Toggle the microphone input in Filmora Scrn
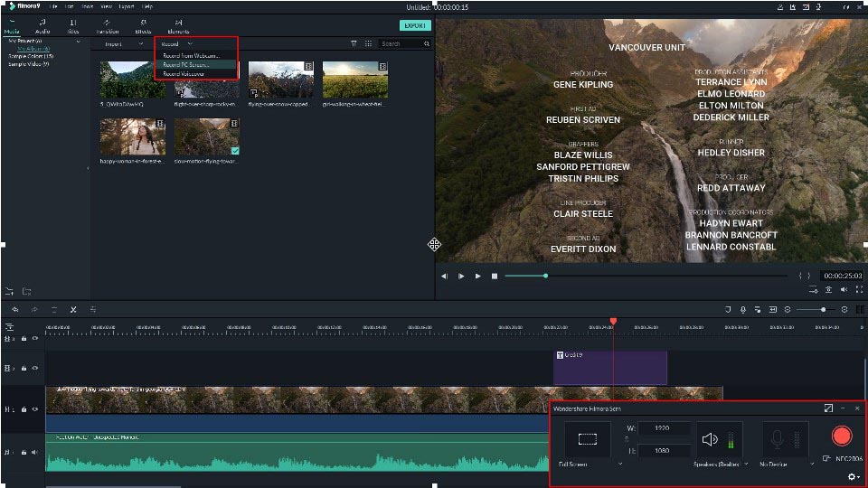 point(777,439)
